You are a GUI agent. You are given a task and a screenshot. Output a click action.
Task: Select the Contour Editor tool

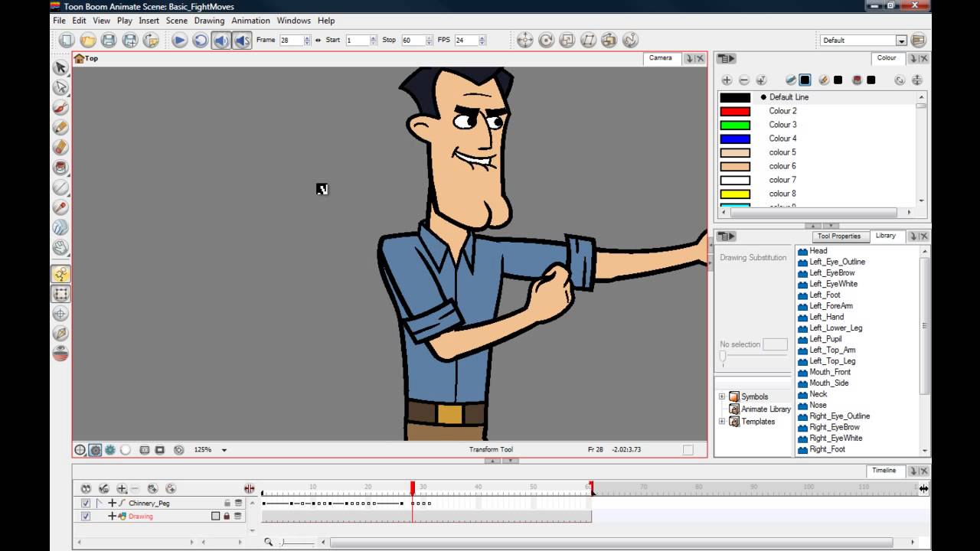[60, 87]
